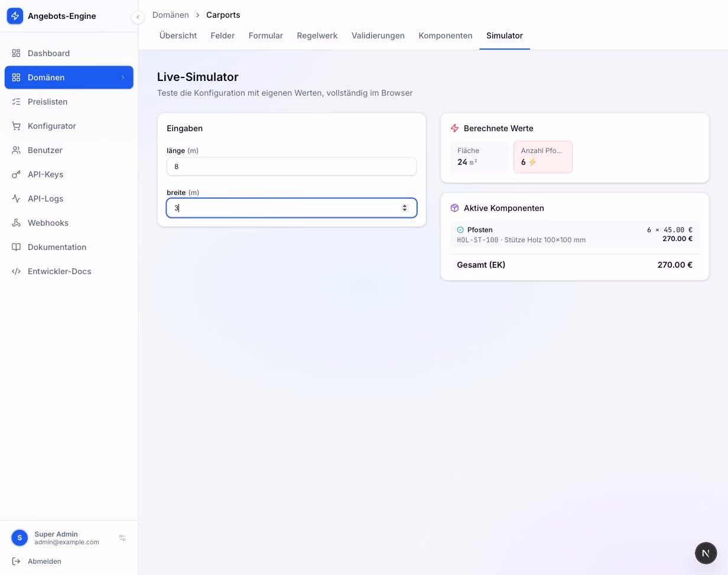Click the Benutzer people icon
The width and height of the screenshot is (728, 575).
(x=17, y=150)
